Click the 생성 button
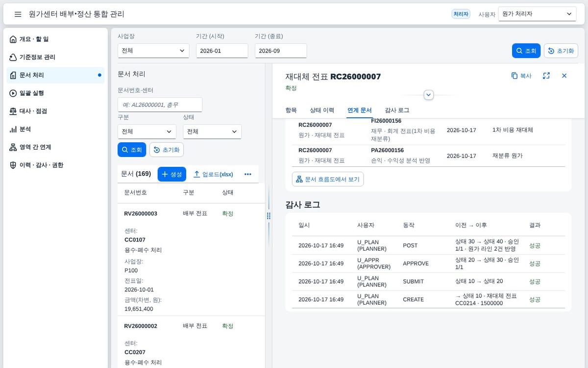 [172, 174]
